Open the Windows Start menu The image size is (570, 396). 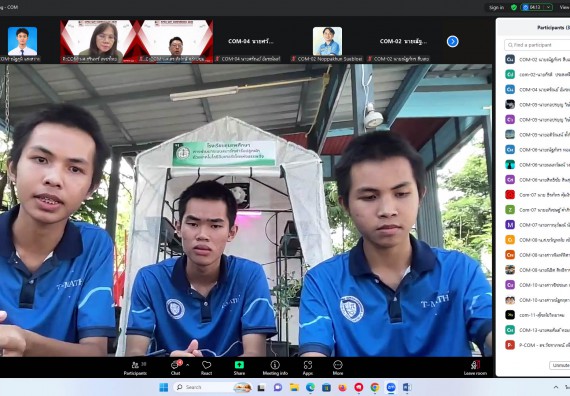point(164,388)
